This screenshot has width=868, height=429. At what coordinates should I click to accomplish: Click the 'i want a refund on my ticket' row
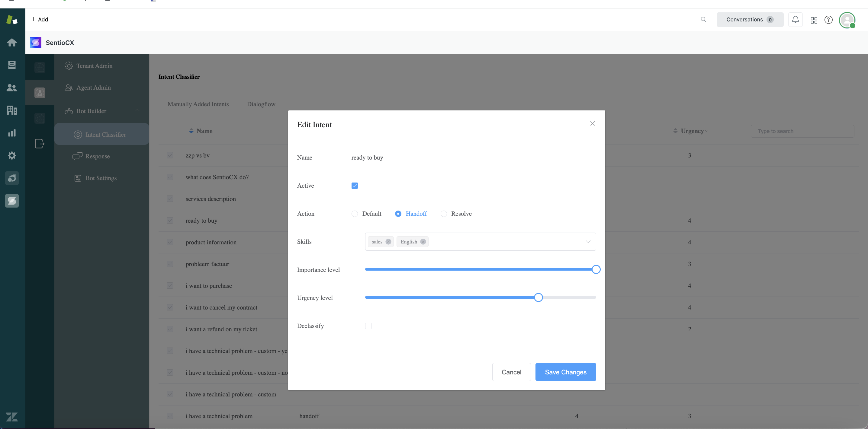click(x=221, y=329)
